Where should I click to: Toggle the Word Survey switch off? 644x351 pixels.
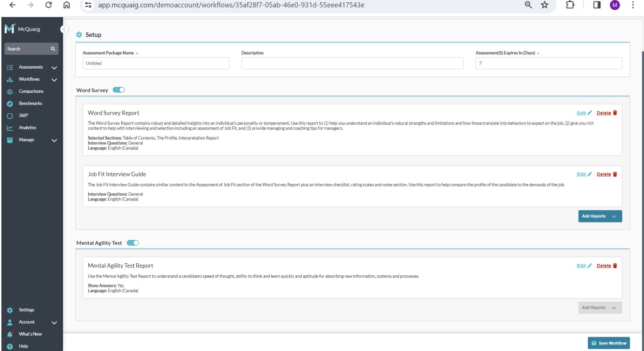click(119, 90)
